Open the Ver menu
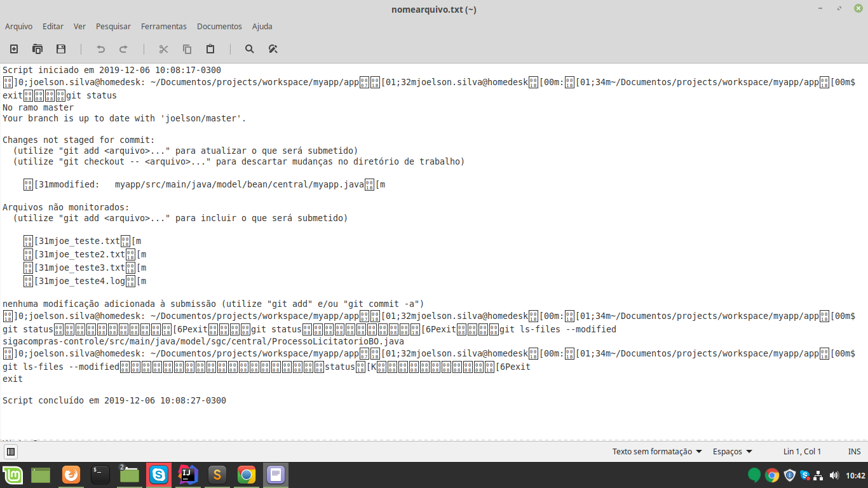 coord(79,27)
